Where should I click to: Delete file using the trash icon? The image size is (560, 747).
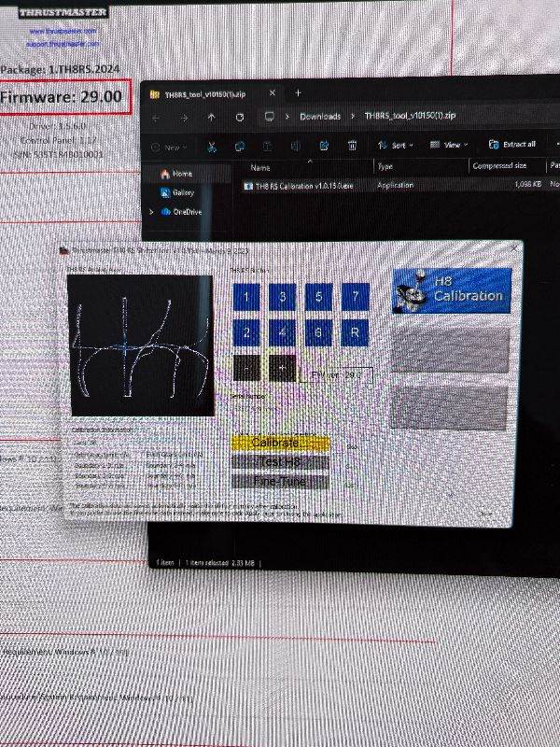point(352,146)
